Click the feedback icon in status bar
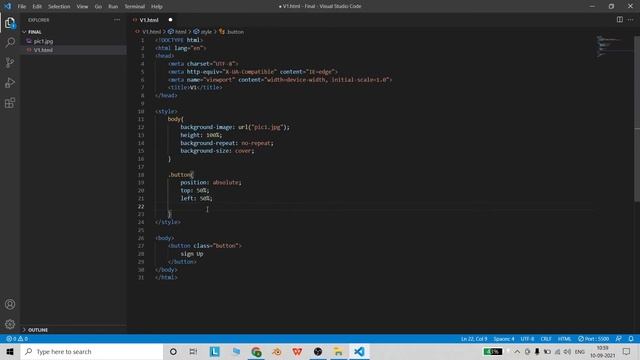 click(619, 339)
